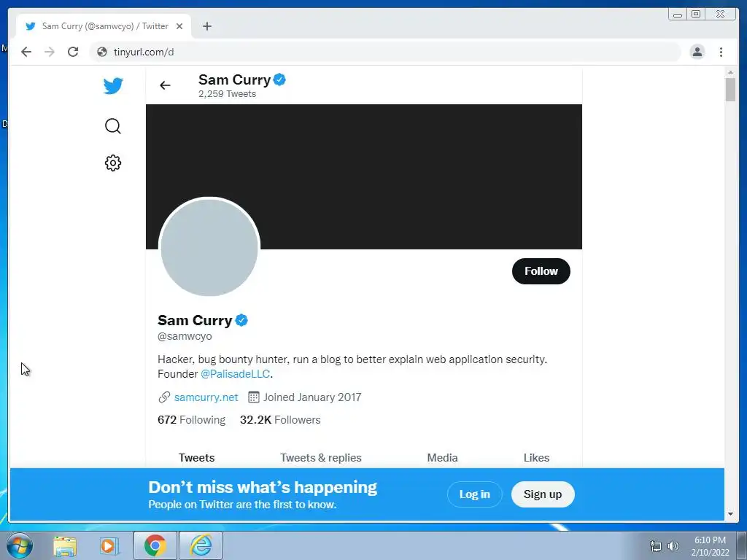This screenshot has height=560, width=747.
Task: Click the site info globe icon in address bar
Action: [x=102, y=52]
